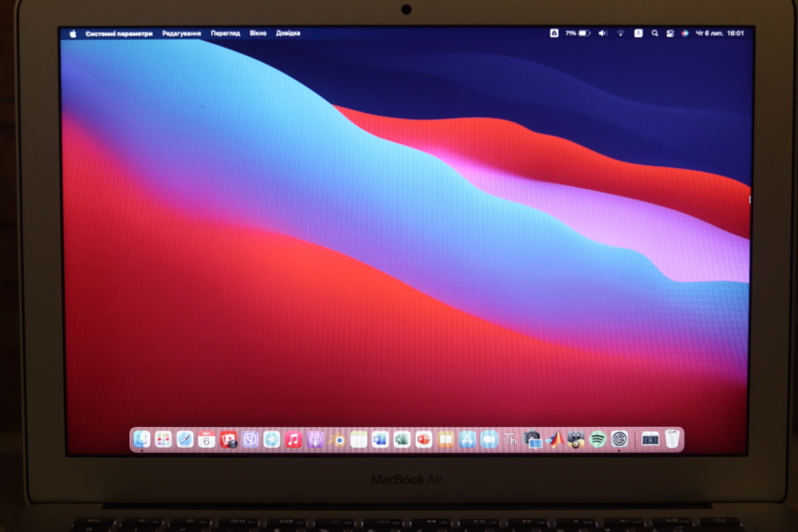Viewport: 798px width, 532px height.
Task: Open System Preferences gear in Dock
Action: pyautogui.click(x=619, y=439)
